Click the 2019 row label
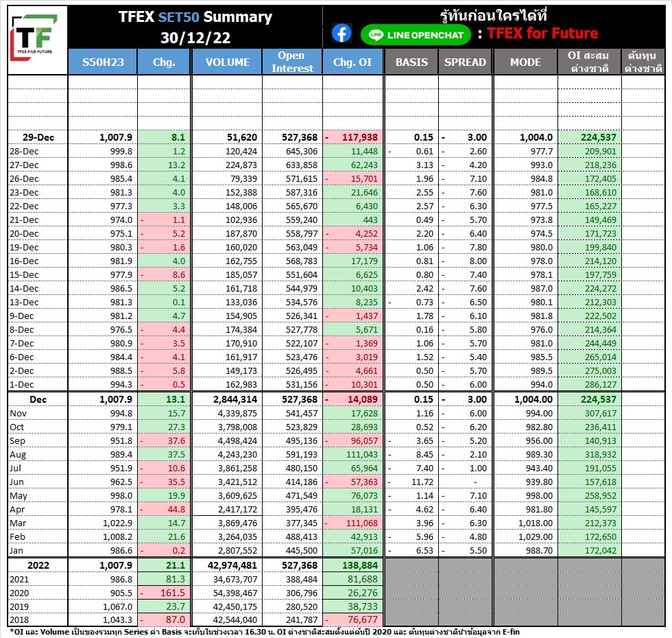This screenshot has height=638, width=672. [x=19, y=606]
